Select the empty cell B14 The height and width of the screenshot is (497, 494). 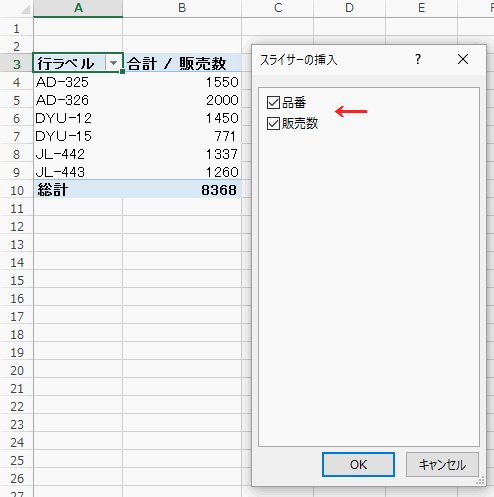182,262
